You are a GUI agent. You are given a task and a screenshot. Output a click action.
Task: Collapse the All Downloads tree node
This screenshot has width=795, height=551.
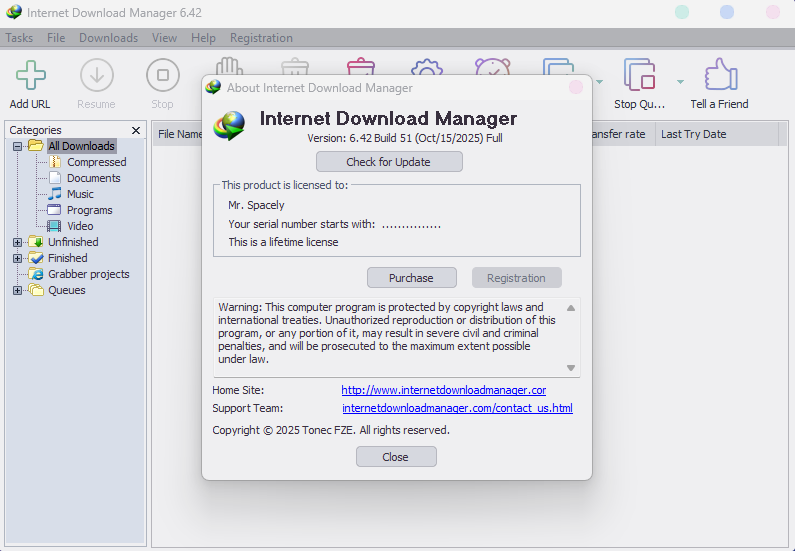[x=17, y=146]
